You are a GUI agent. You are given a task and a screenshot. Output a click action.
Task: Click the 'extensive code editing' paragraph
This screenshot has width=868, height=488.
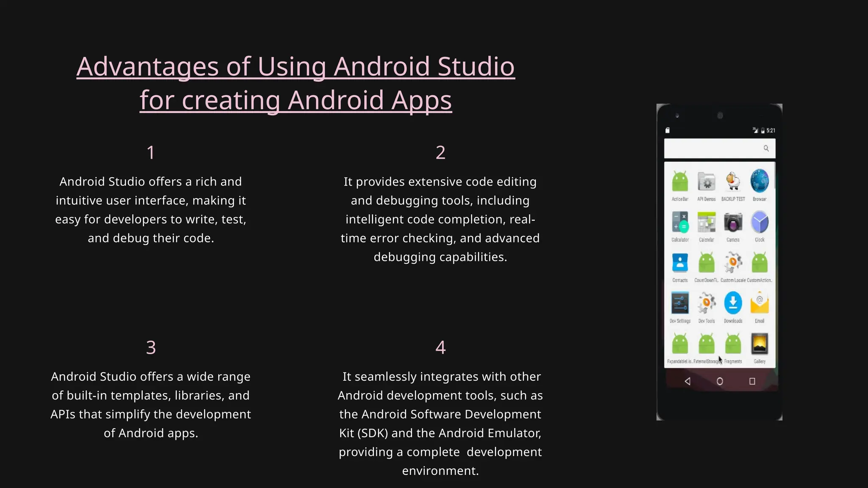440,219
